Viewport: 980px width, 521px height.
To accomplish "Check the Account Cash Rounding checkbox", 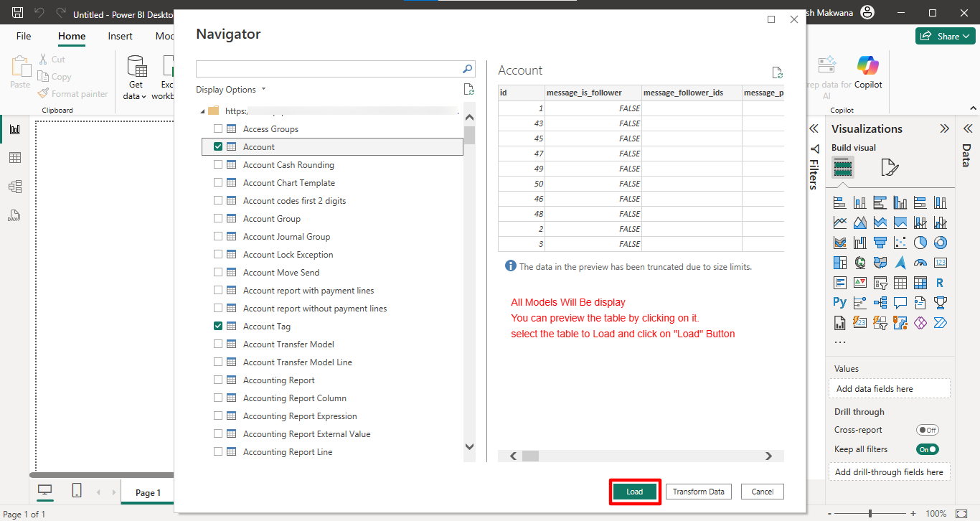I will (x=218, y=164).
